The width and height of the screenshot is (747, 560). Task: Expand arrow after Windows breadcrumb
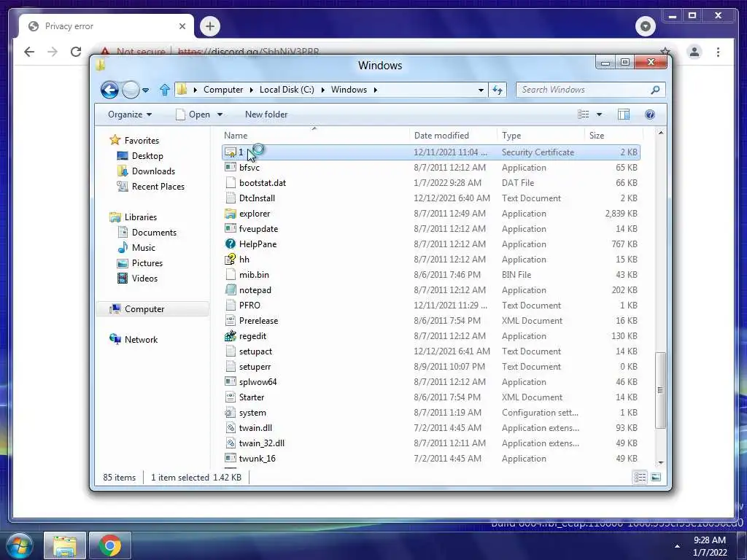(376, 90)
